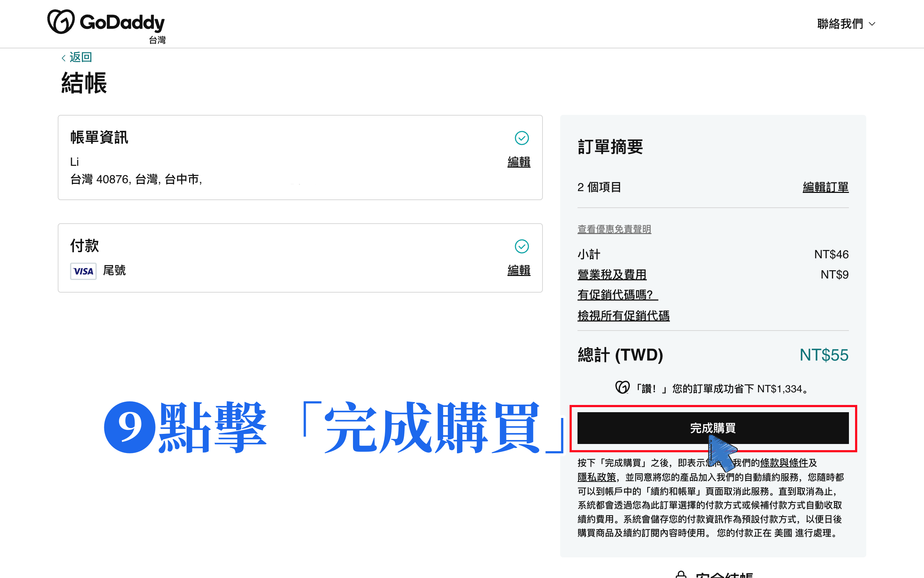Click the 台灣 40876 address line

point(136,179)
